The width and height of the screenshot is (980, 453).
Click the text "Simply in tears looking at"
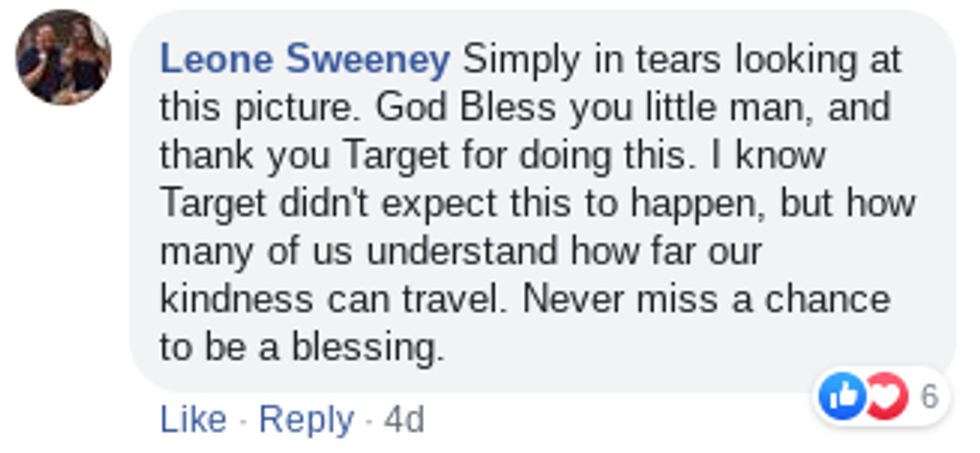(x=682, y=60)
